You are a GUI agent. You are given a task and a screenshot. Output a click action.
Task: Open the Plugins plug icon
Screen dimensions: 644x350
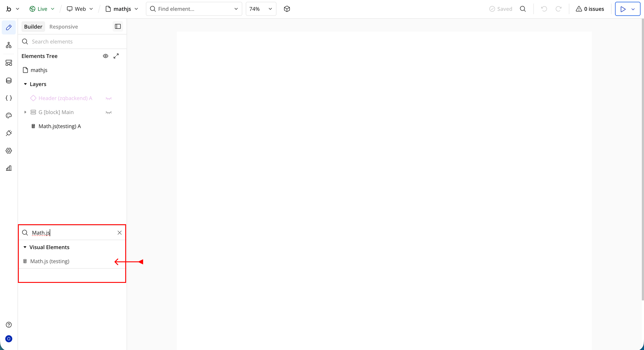[9, 133]
